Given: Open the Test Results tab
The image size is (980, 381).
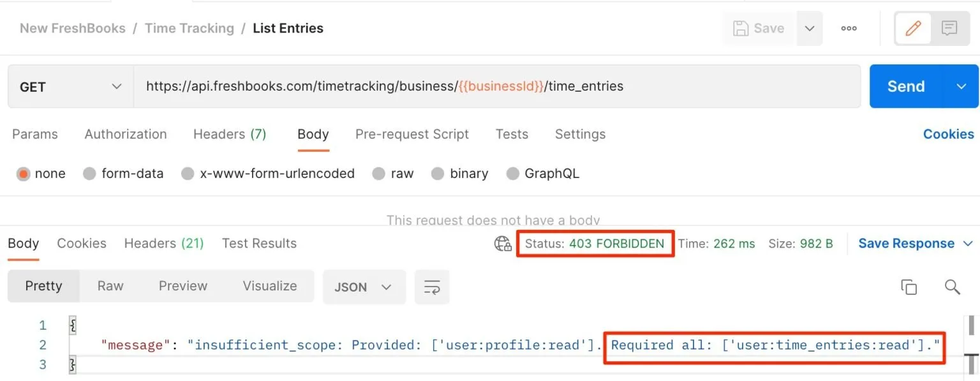Looking at the screenshot, I should click(x=259, y=243).
